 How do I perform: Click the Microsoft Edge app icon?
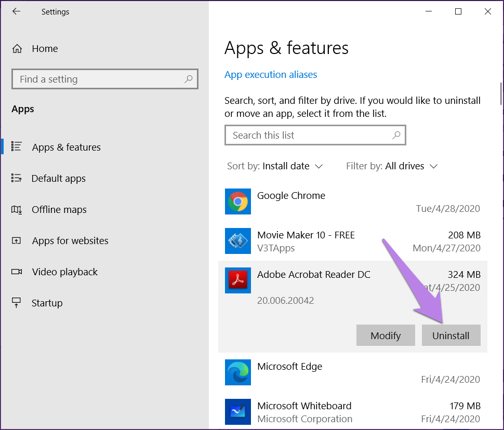coord(238,372)
